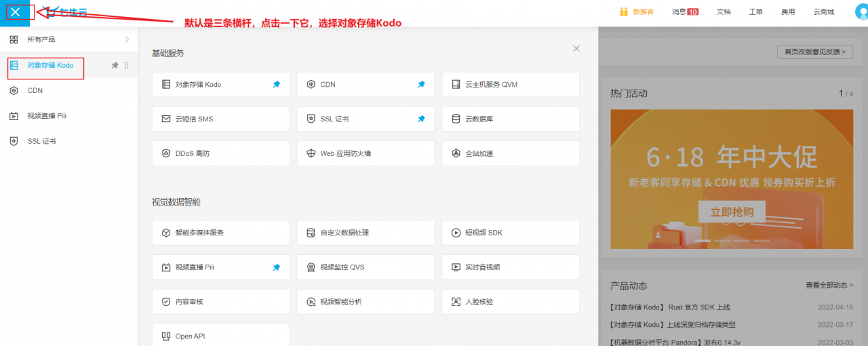Unpin CDN using its blue pin
The image size is (868, 346).
(421, 85)
